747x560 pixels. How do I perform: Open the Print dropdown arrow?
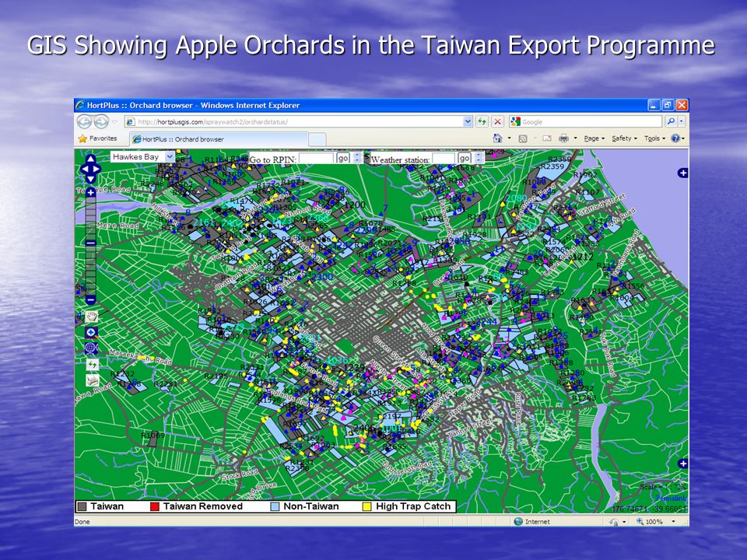pos(576,138)
